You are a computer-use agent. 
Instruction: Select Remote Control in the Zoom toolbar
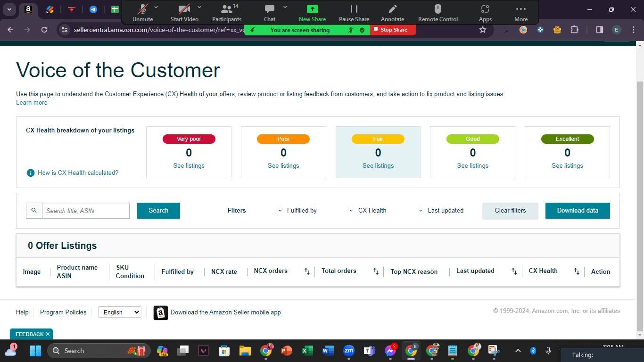pyautogui.click(x=438, y=13)
